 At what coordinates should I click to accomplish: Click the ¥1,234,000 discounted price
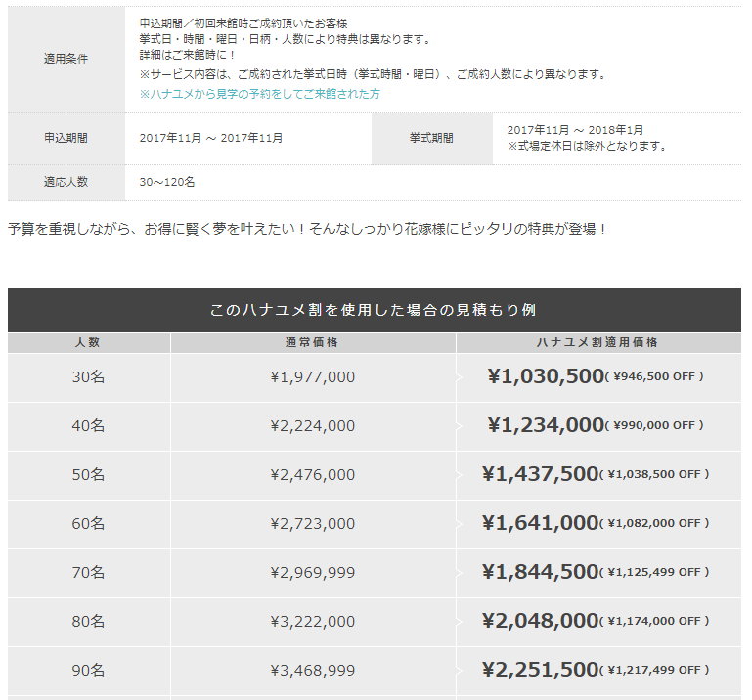(546, 425)
